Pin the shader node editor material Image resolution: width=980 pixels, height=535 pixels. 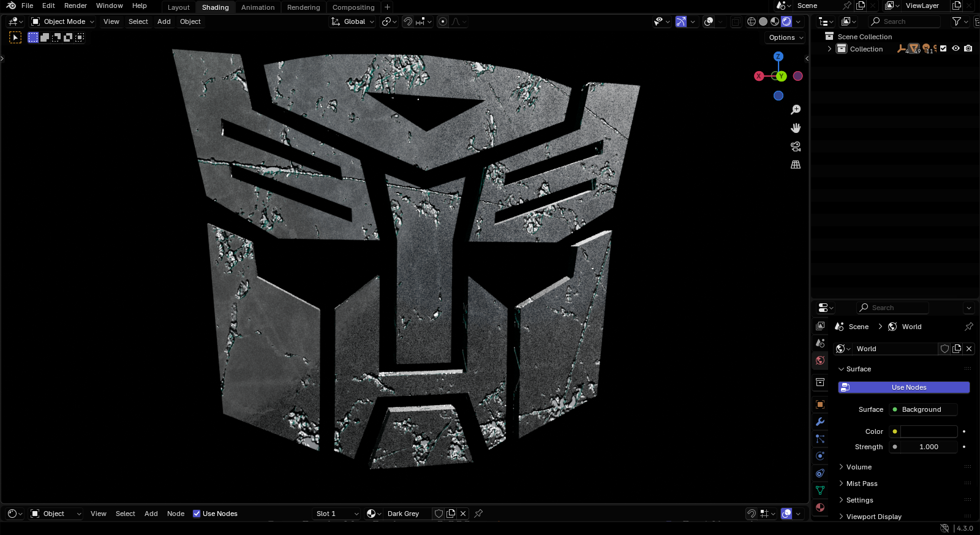(478, 514)
